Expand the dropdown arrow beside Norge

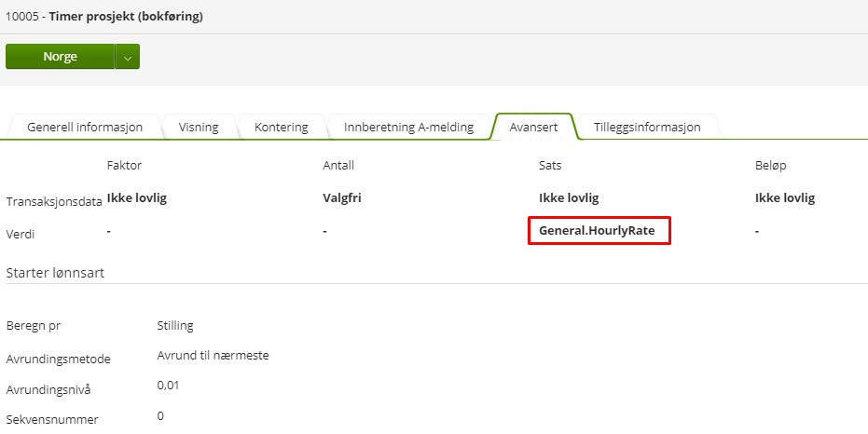click(x=128, y=57)
